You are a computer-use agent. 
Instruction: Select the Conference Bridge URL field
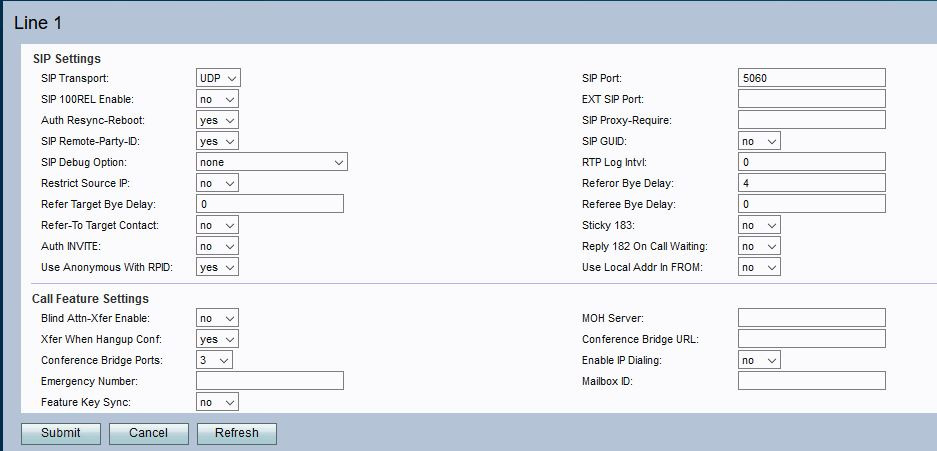pos(811,339)
